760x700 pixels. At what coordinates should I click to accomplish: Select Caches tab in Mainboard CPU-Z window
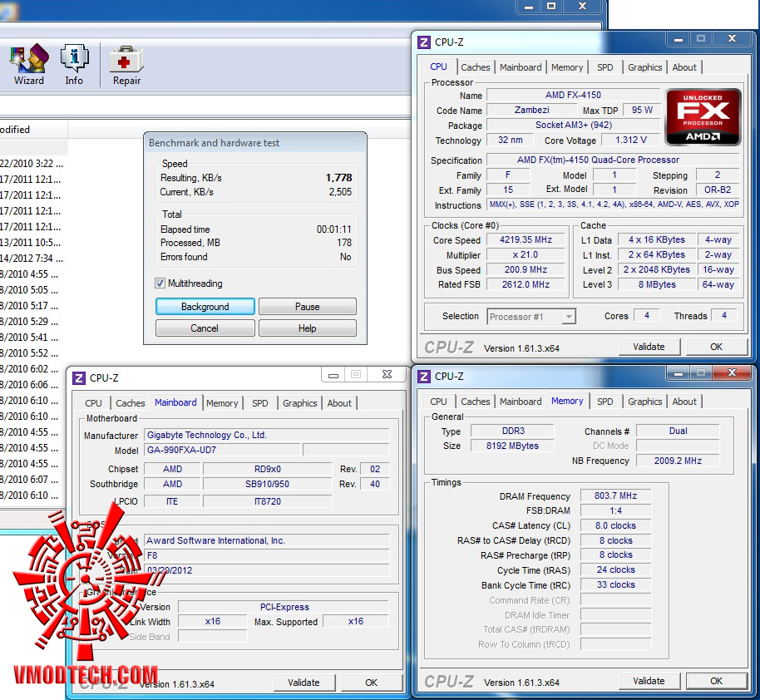(x=130, y=403)
